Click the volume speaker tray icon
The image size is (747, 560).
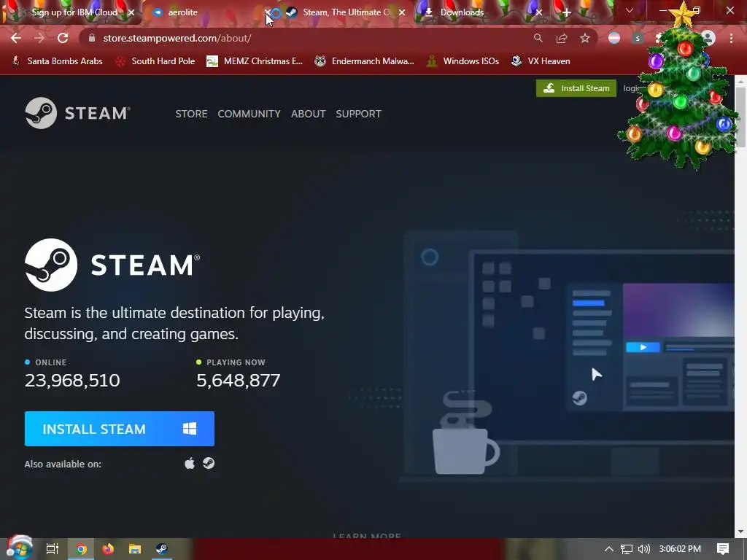point(643,549)
